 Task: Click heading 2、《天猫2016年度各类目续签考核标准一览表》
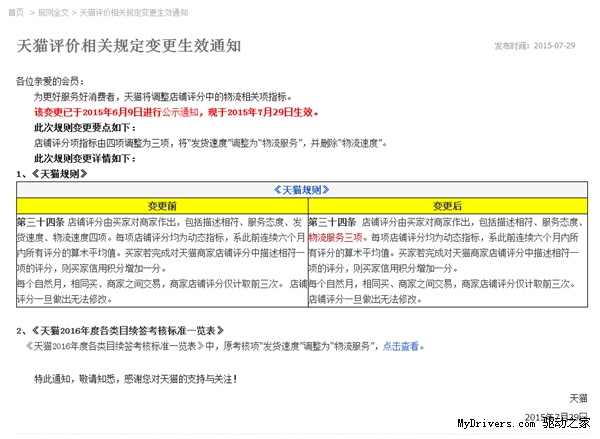tap(120, 331)
